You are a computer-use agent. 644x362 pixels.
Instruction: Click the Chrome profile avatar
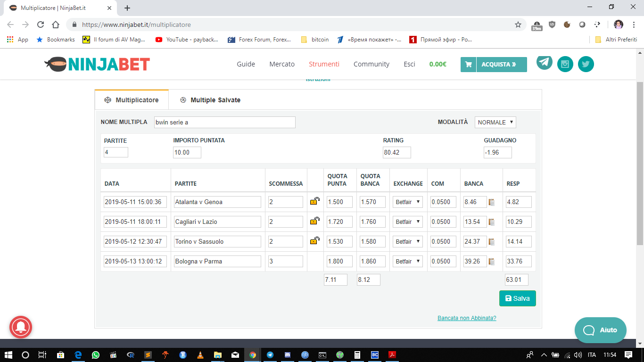(x=619, y=25)
